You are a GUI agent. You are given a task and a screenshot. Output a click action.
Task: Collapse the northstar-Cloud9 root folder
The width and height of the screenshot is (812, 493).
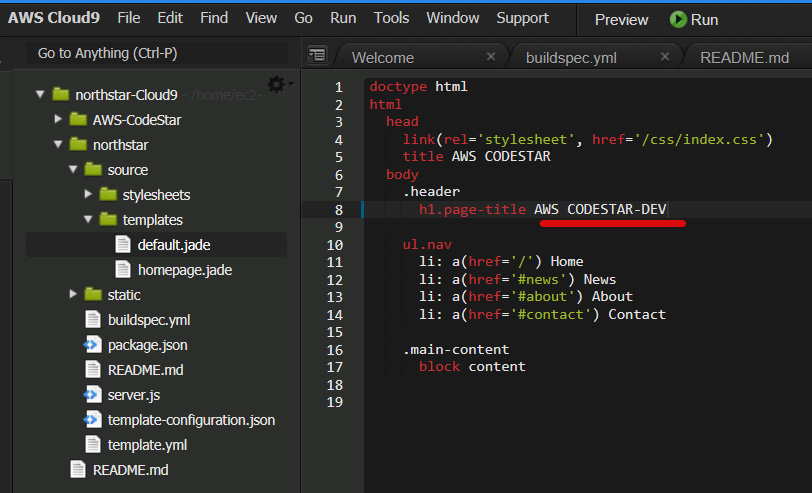click(x=40, y=95)
